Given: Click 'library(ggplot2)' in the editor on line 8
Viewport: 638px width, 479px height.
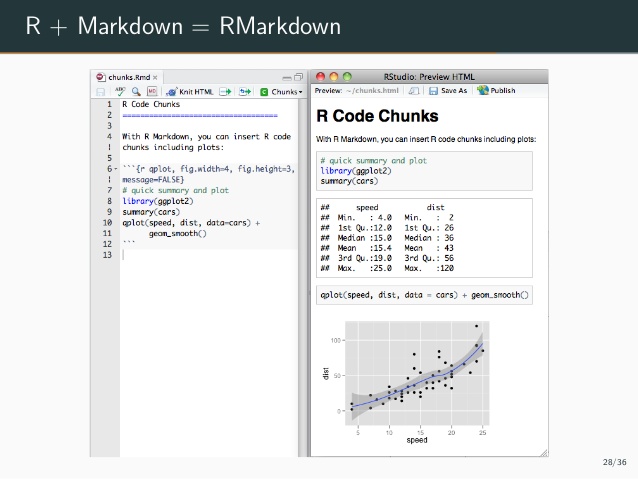Looking at the screenshot, I should (158, 201).
